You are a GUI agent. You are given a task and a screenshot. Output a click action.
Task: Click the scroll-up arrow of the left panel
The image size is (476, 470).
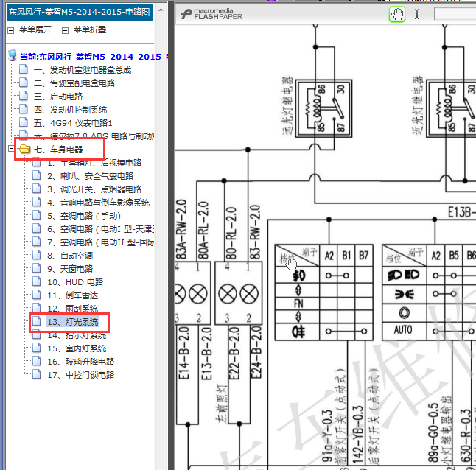pyautogui.click(x=161, y=10)
